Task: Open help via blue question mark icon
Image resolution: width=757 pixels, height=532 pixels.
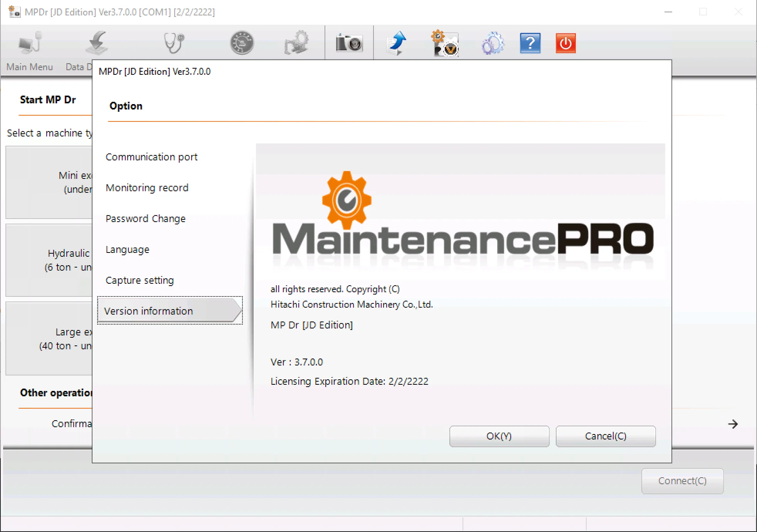Action: pyautogui.click(x=530, y=43)
